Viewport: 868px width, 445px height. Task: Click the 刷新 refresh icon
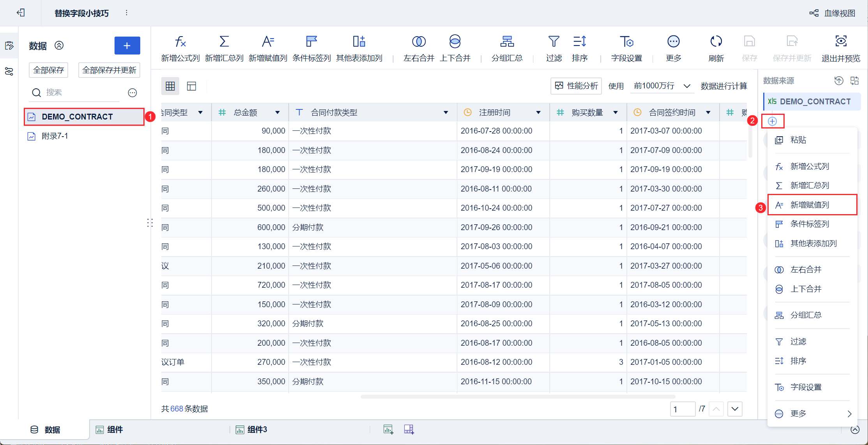716,42
